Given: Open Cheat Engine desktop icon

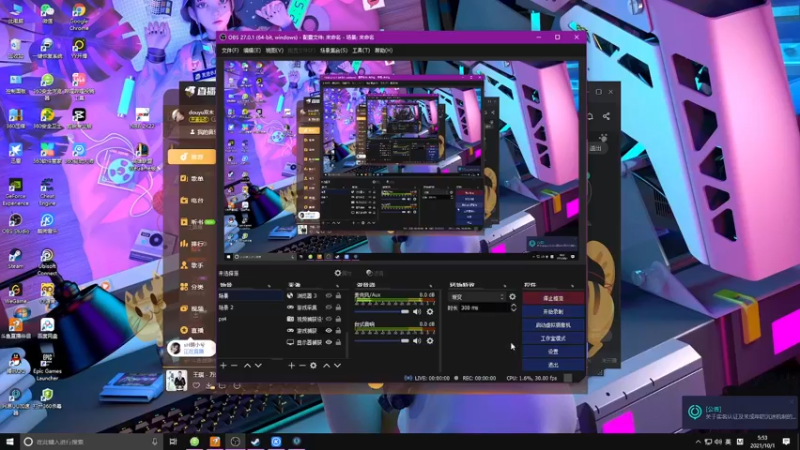Looking at the screenshot, I should (47, 191).
